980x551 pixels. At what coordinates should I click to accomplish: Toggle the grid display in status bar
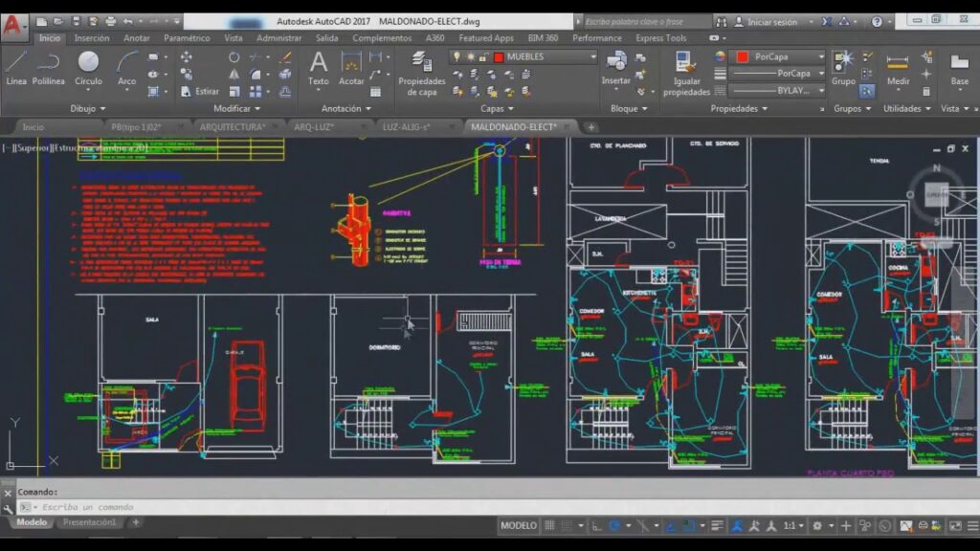coord(550,525)
